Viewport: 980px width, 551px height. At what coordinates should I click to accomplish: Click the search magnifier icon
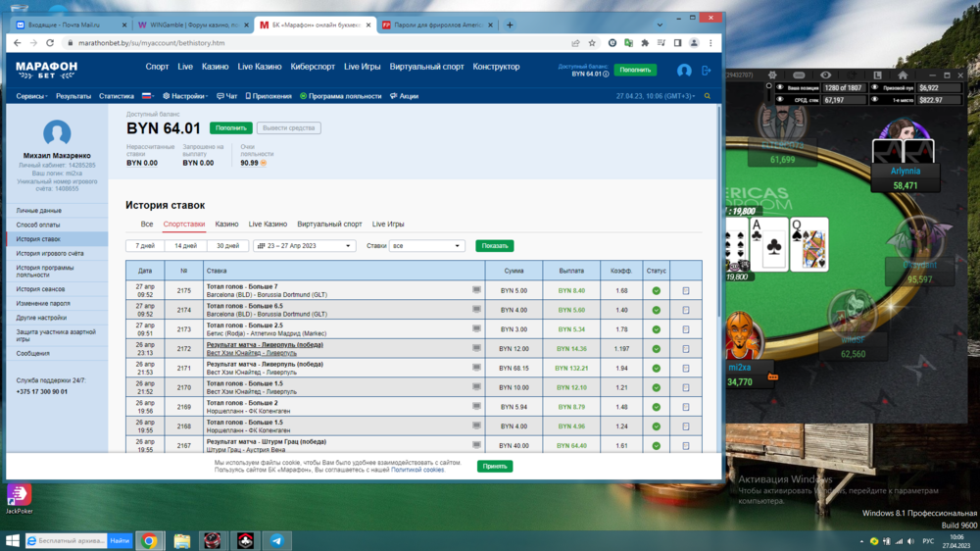pos(708,96)
